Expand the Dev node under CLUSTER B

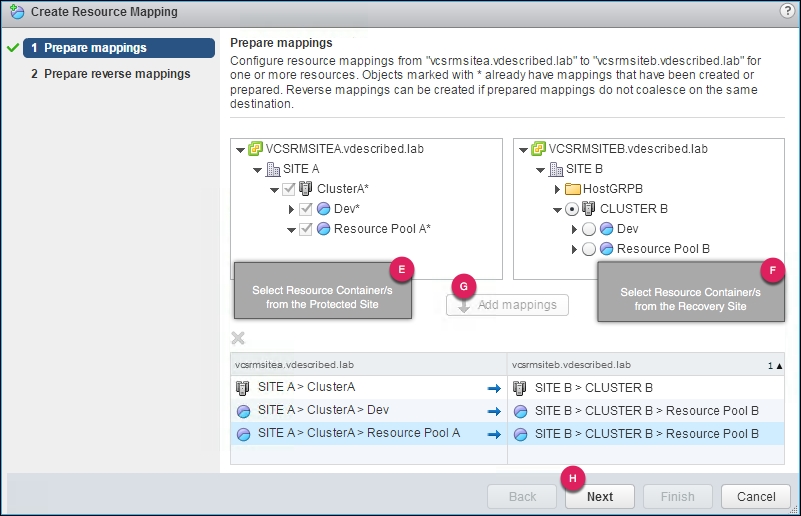coord(574,229)
